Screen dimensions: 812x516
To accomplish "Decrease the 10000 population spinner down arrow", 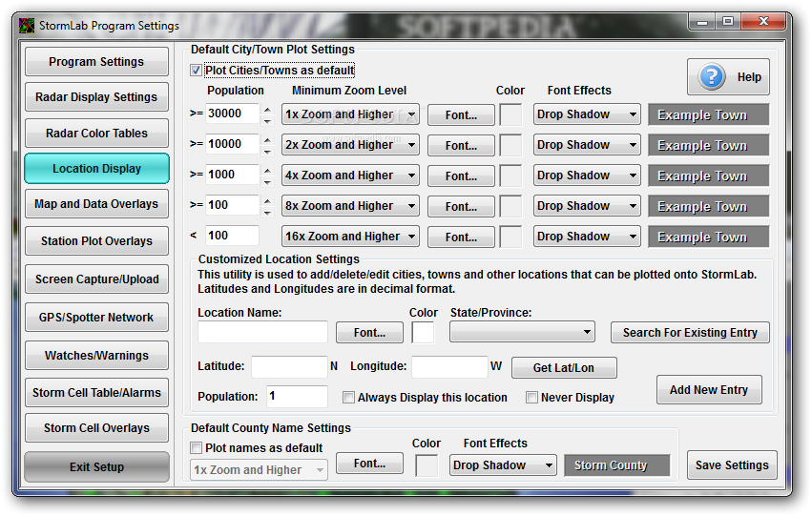I will (267, 151).
